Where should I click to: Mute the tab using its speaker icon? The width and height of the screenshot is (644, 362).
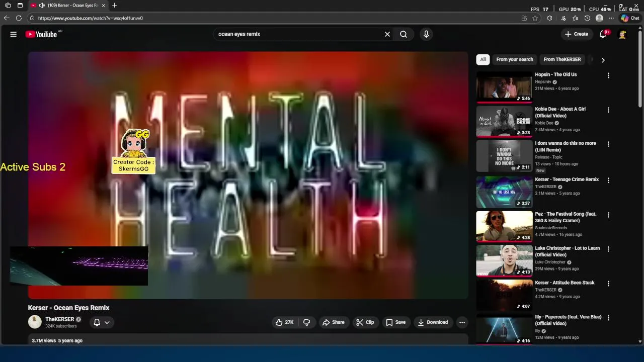point(42,6)
